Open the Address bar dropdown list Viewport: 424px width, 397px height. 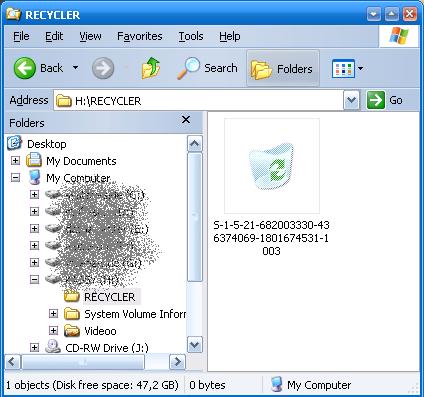point(352,100)
